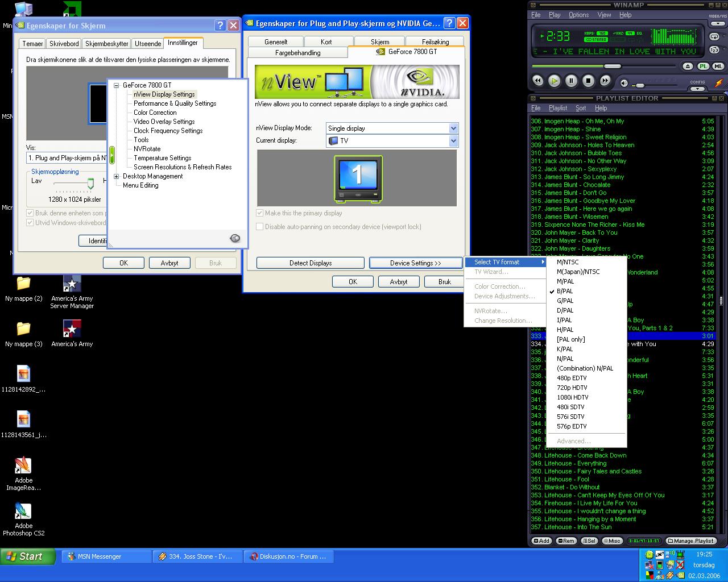Stop playback in Winamp

588,81
